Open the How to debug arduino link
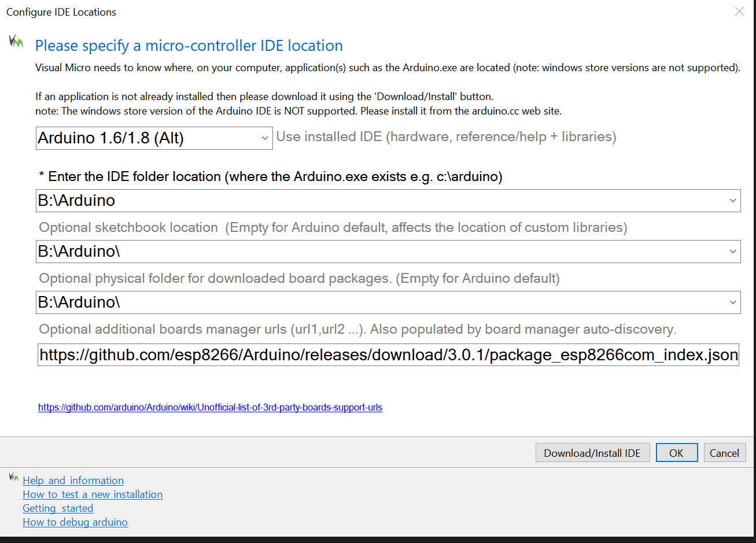This screenshot has width=756, height=543. (x=75, y=522)
